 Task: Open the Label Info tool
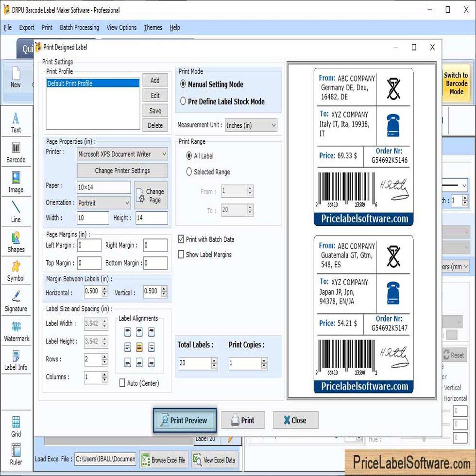(16, 360)
